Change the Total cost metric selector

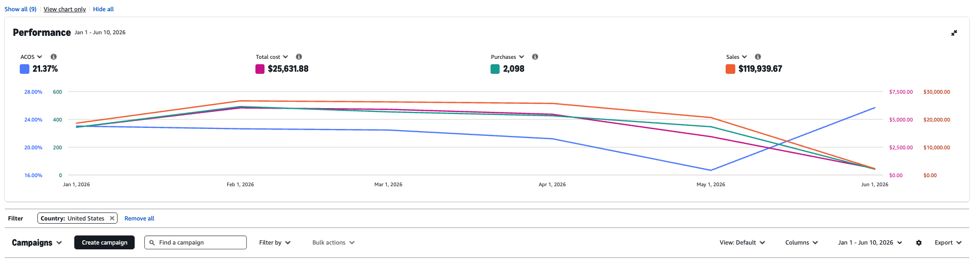(x=271, y=57)
